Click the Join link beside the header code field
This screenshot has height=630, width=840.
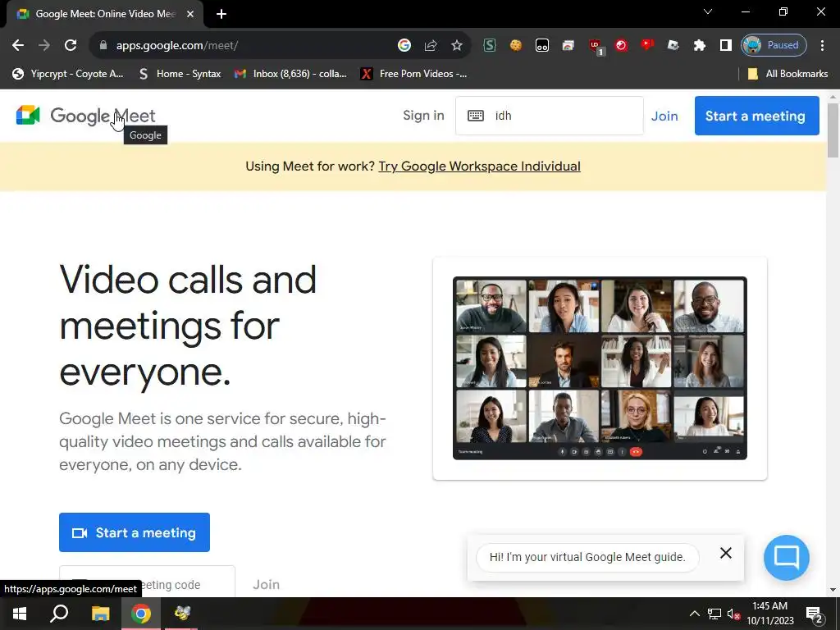664,116
